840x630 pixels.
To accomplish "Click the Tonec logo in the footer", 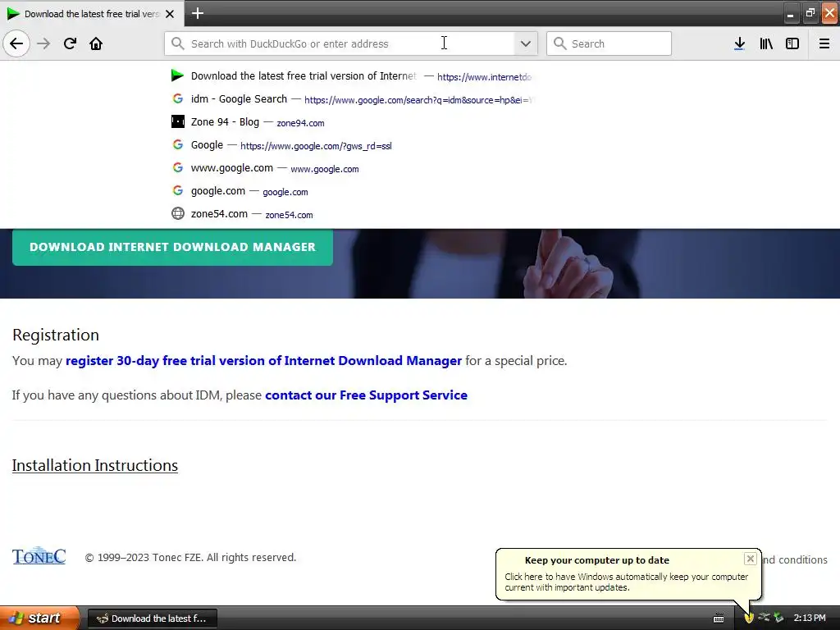I will click(x=39, y=556).
